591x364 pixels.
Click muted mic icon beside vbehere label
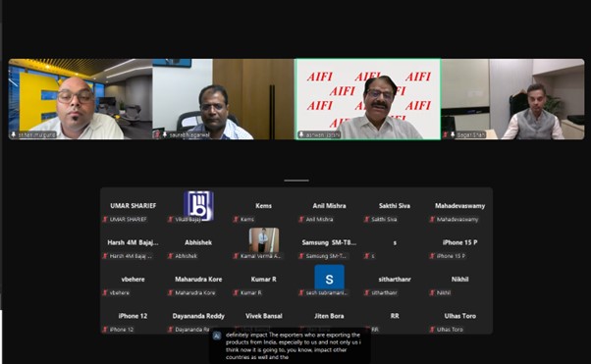point(105,292)
